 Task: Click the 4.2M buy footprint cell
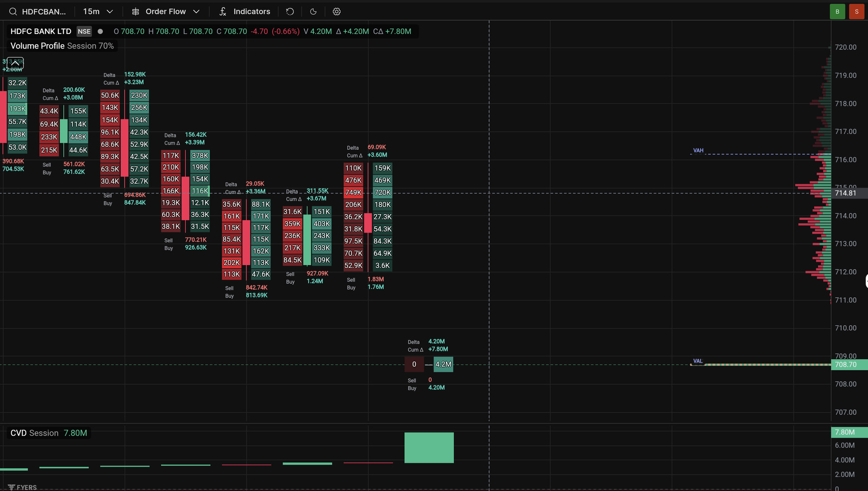(443, 364)
